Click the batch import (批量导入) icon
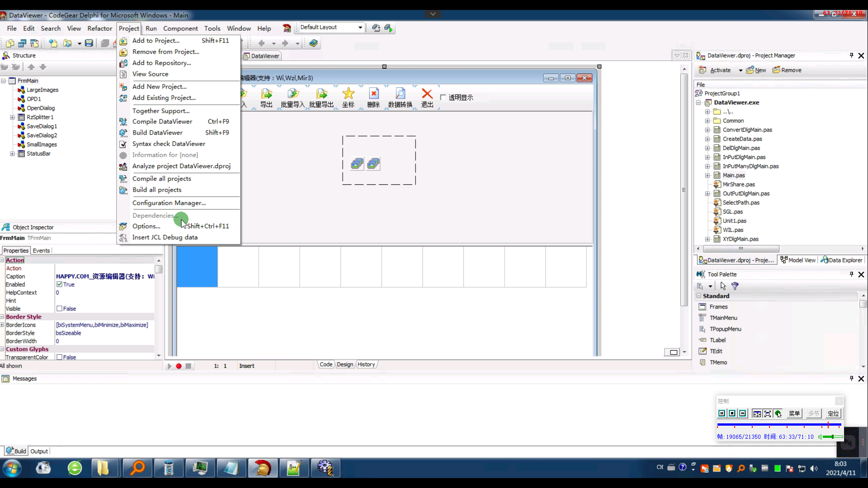Screen dimensions: 868x488 pyautogui.click(x=293, y=94)
